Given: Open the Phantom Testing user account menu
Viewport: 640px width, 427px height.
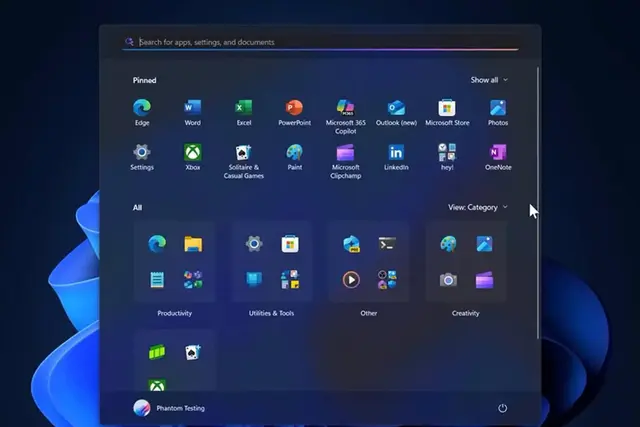Looking at the screenshot, I should click(169, 408).
